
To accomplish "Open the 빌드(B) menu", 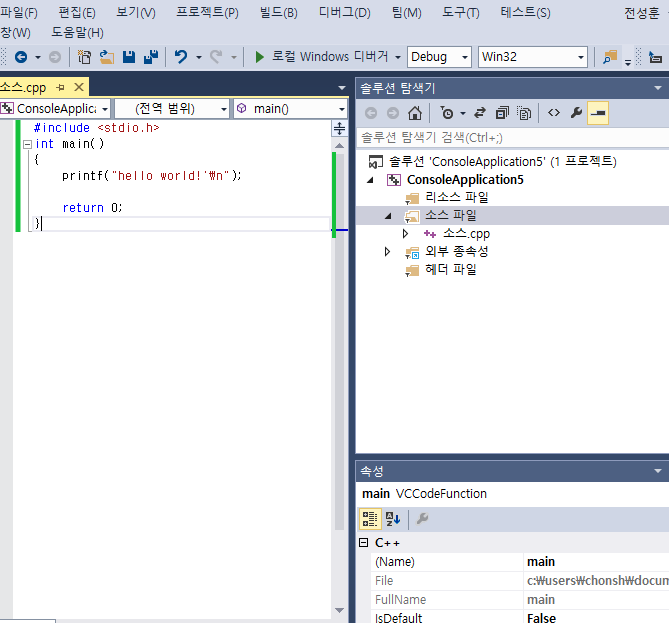I will pyautogui.click(x=277, y=13).
